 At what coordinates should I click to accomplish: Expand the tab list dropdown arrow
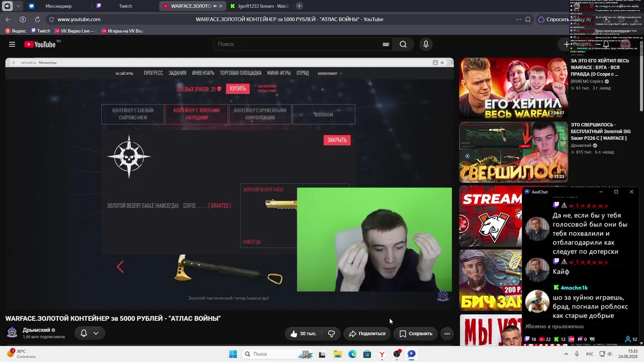click(19, 6)
